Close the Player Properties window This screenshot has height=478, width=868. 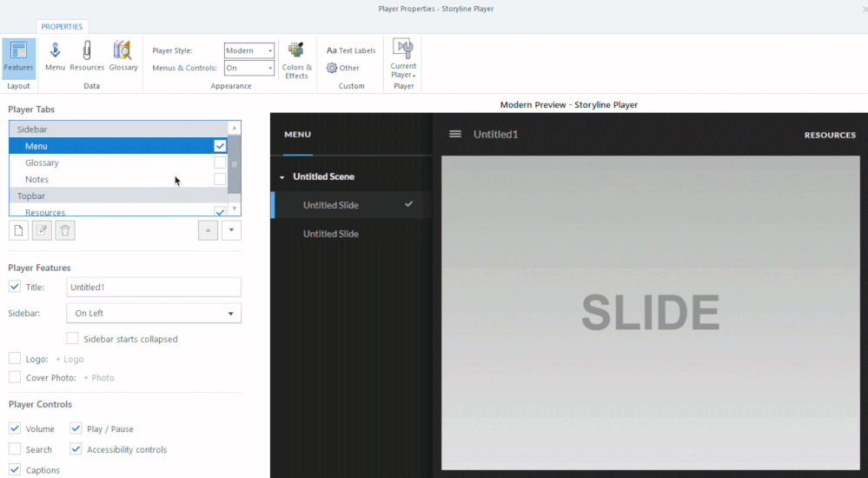(x=865, y=9)
